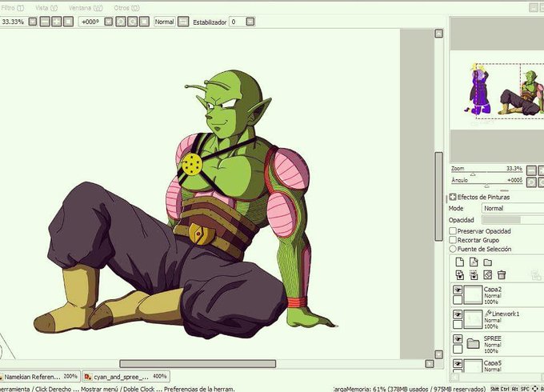This screenshot has width=544, height=392.
Task: Create a new linework layer
Action: coord(474,262)
